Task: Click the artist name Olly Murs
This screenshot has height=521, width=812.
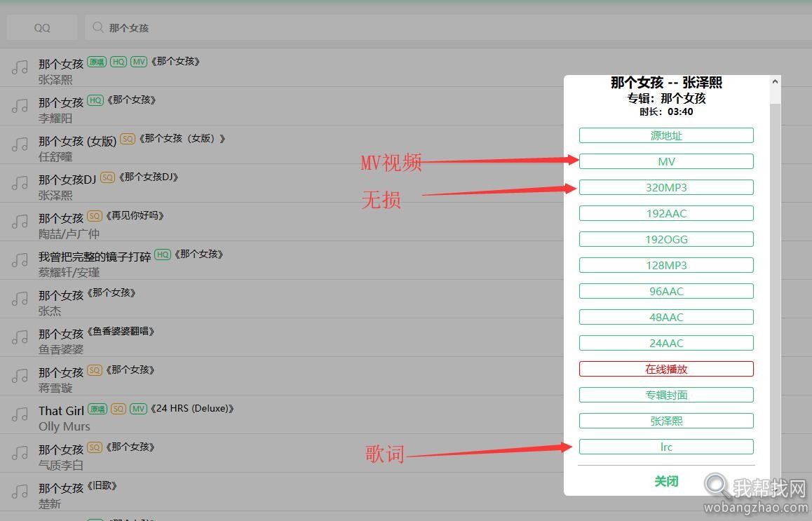Action: 65,427
